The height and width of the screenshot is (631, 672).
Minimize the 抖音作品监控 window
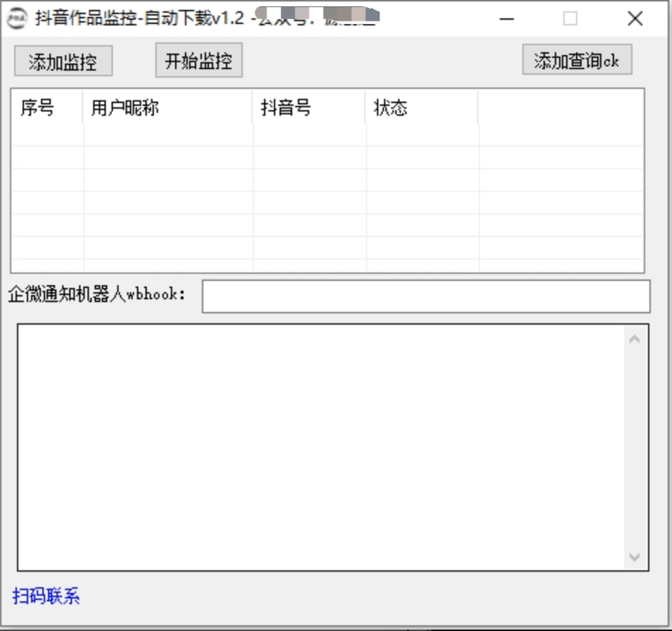pos(507,19)
